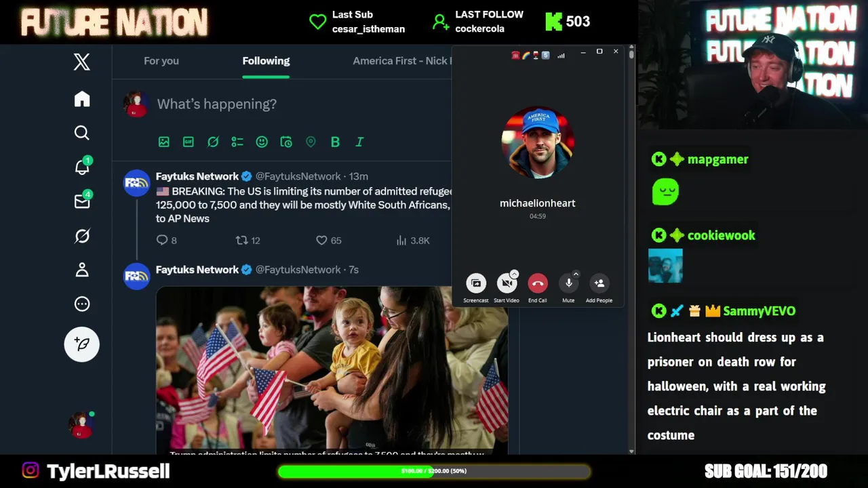The image size is (868, 488).
Task: Open the emoji picker in composer
Action: point(262,142)
